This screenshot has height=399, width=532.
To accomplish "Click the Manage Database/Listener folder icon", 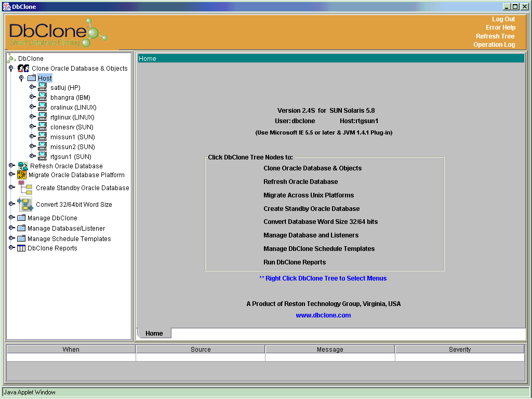I will click(21, 228).
